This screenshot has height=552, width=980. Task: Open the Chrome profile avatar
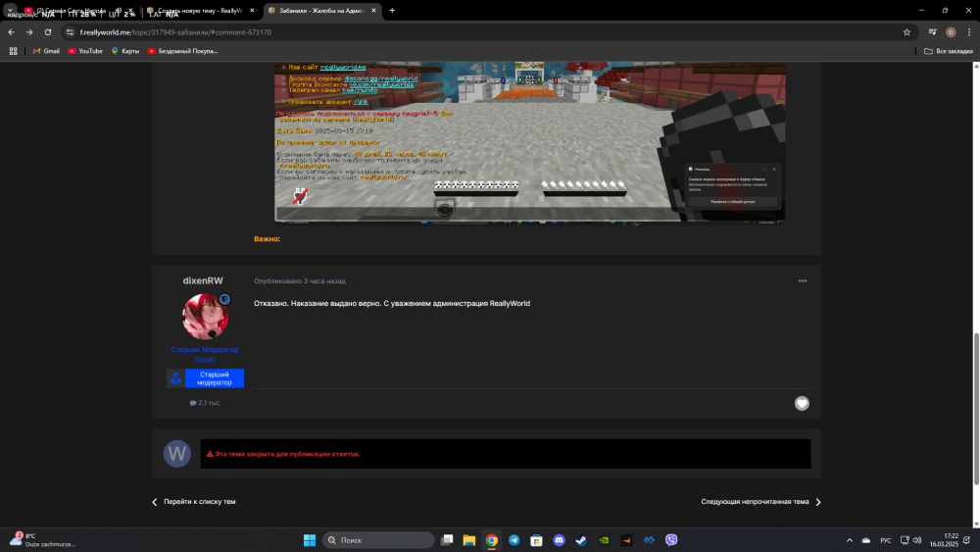coord(951,32)
